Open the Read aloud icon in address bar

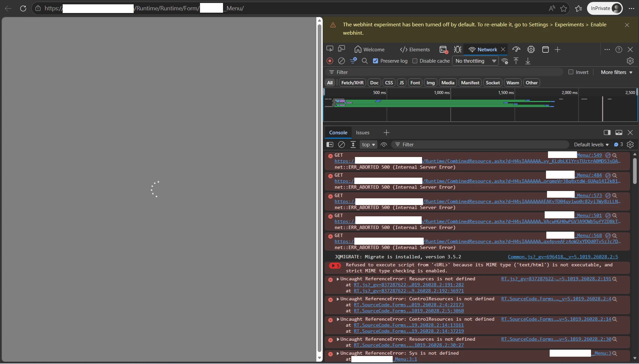coord(552,8)
